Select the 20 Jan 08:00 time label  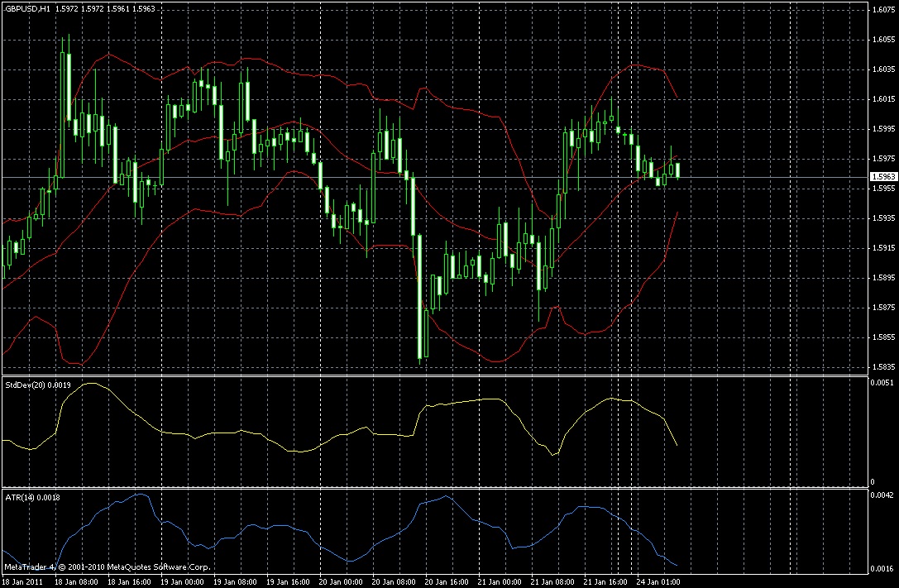[x=394, y=582]
